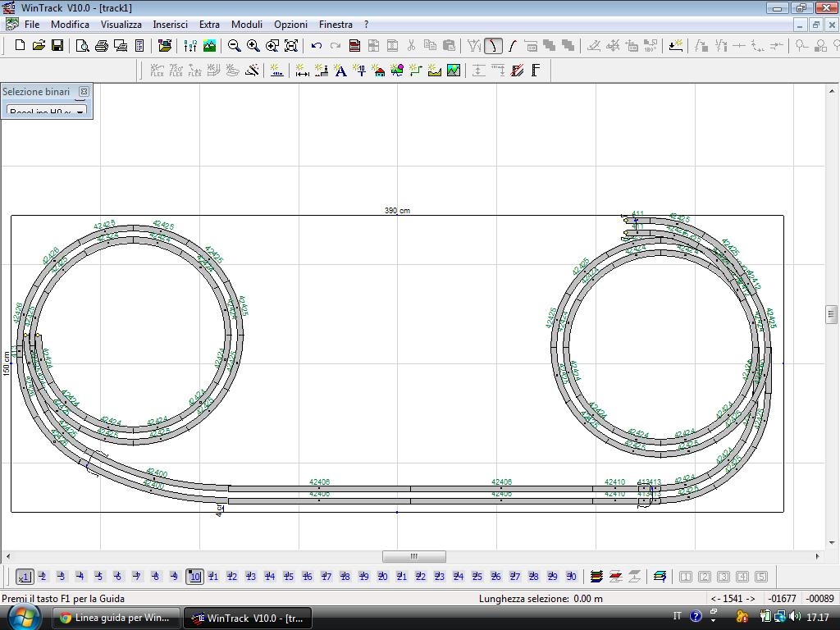Expand the track system dropdown in Selezione binari
Screen dimensions: 840x630
[x=80, y=112]
